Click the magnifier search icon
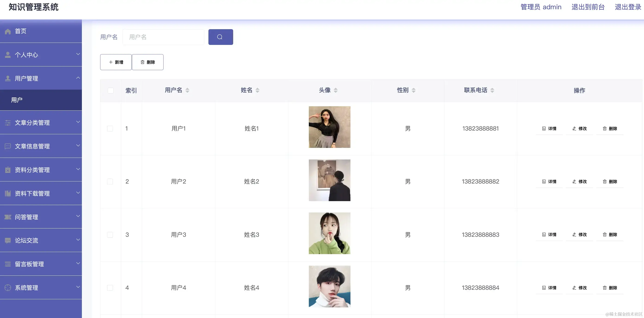Screen dimensions: 644x318 (x=220, y=37)
